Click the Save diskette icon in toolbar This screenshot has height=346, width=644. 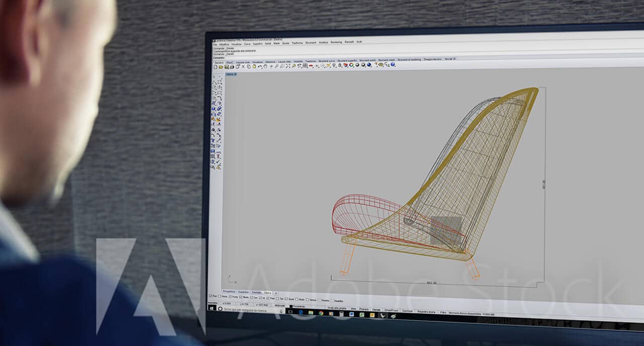click(226, 66)
